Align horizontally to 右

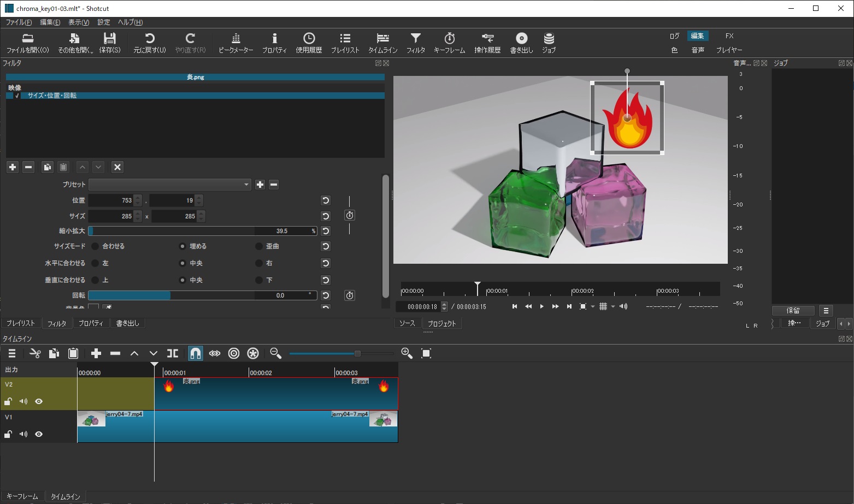[259, 263]
